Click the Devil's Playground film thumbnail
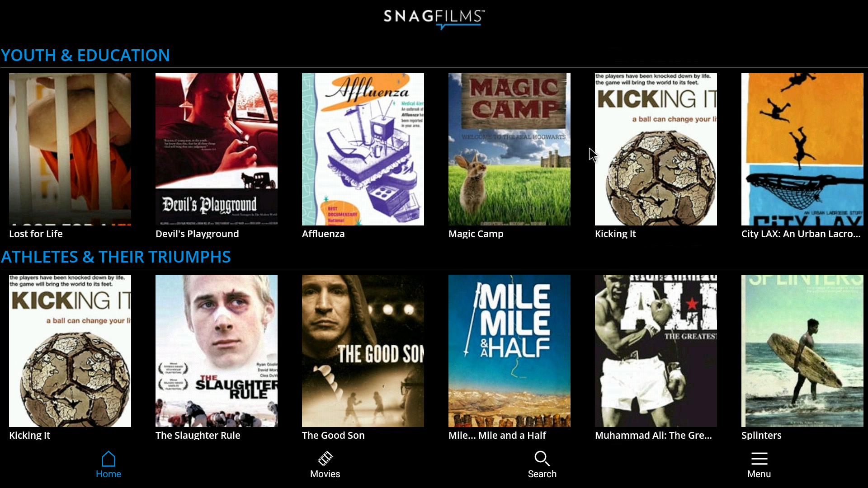Viewport: 868px width, 488px height. point(217,149)
